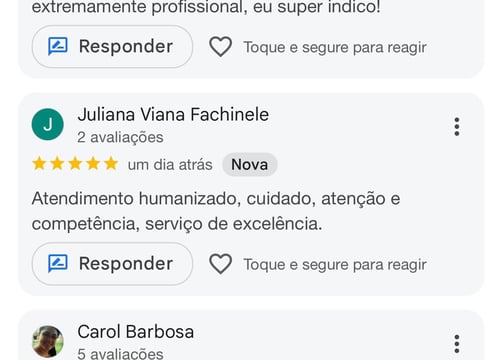The image size is (503, 360).
Task: Click the reply icon in Juliana's Responder button
Action: pos(58,264)
